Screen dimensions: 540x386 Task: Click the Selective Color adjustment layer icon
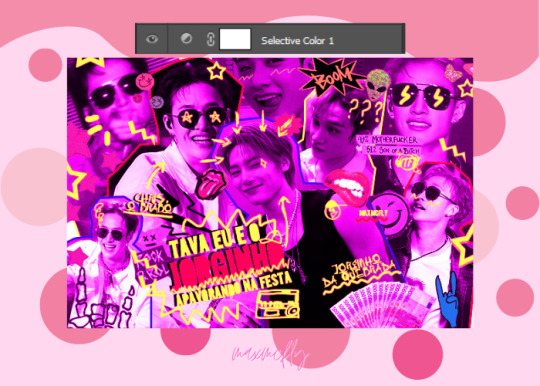(x=186, y=38)
